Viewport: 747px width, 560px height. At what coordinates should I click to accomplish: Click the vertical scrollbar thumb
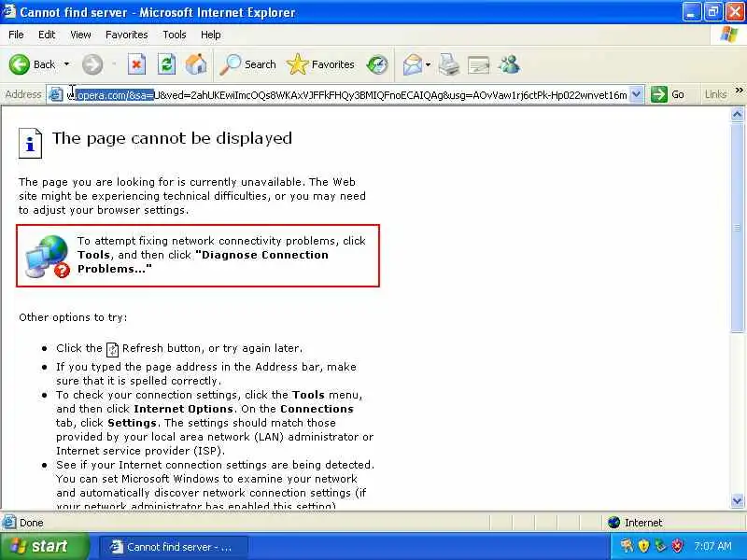click(737, 227)
